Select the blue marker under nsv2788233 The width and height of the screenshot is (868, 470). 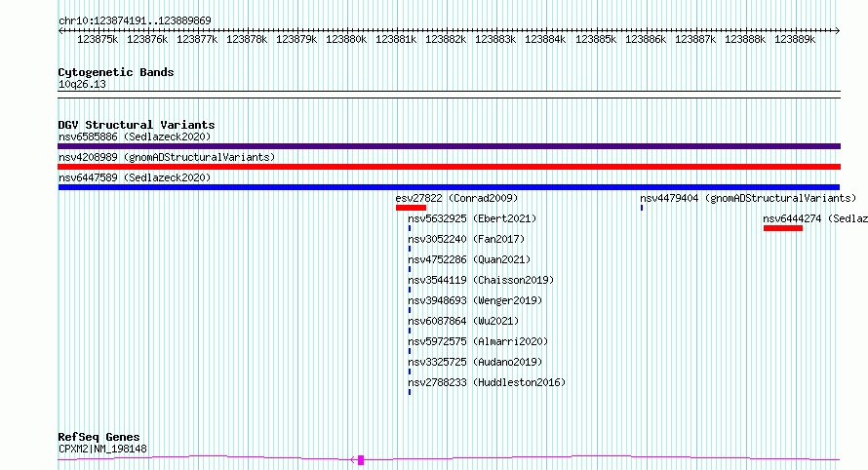(x=410, y=392)
